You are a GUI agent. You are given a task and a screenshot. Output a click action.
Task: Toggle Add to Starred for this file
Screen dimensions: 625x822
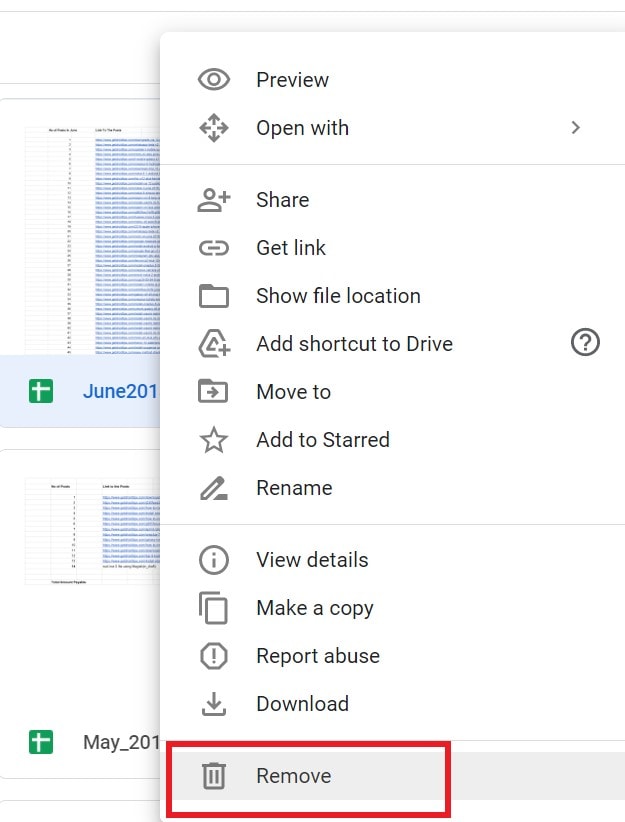(x=323, y=439)
